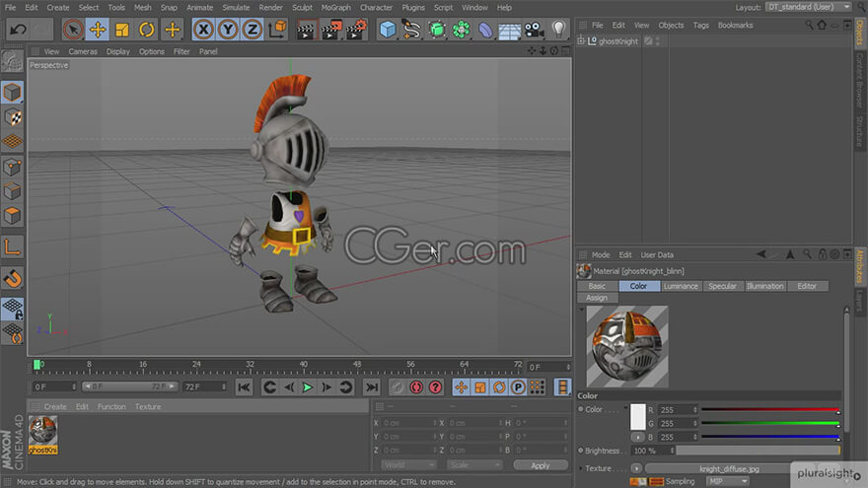Screen dimensions: 868x488
Task: Adjust the red R color slider
Action: click(x=770, y=410)
